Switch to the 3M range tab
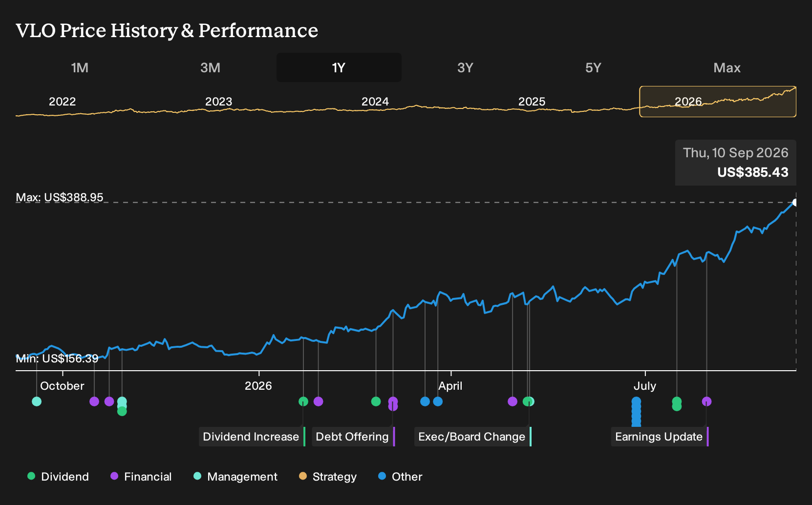812x505 pixels. (210, 67)
